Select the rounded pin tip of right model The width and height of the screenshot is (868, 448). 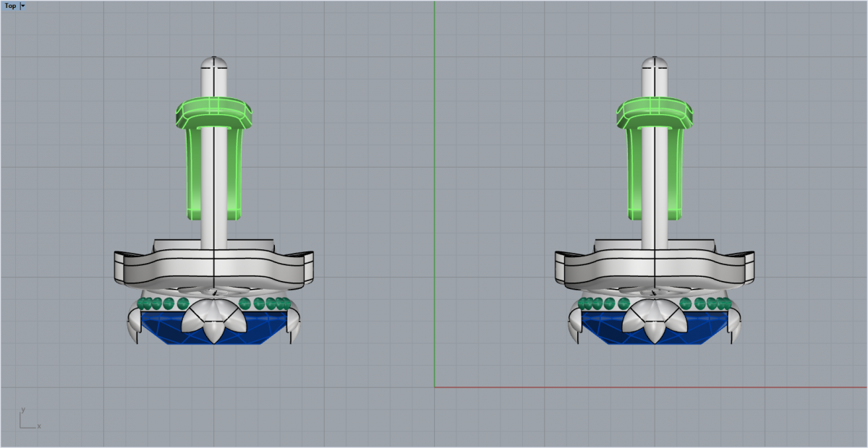(655, 62)
